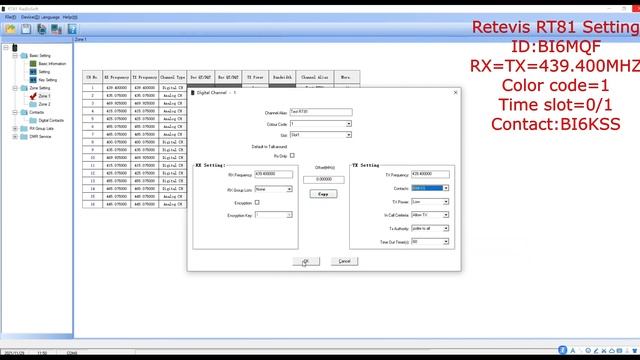Click OK in Digital Channel dialog
This screenshot has width=640, height=360.
(306, 261)
